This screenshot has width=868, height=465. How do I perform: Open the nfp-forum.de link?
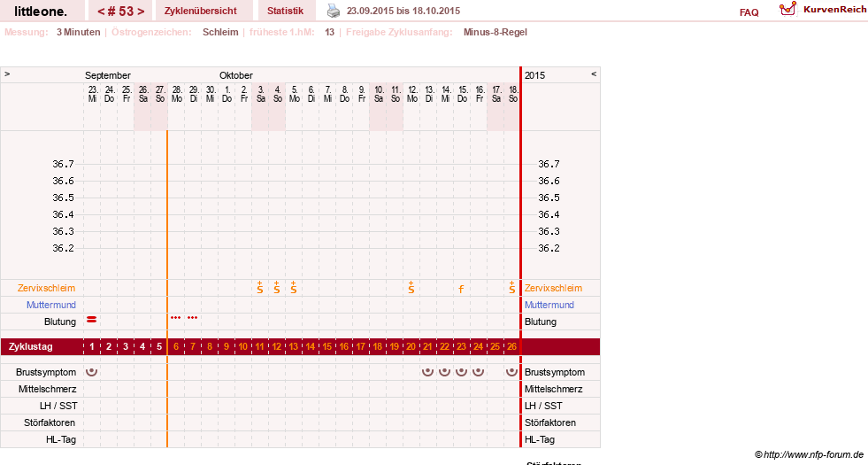click(x=810, y=454)
